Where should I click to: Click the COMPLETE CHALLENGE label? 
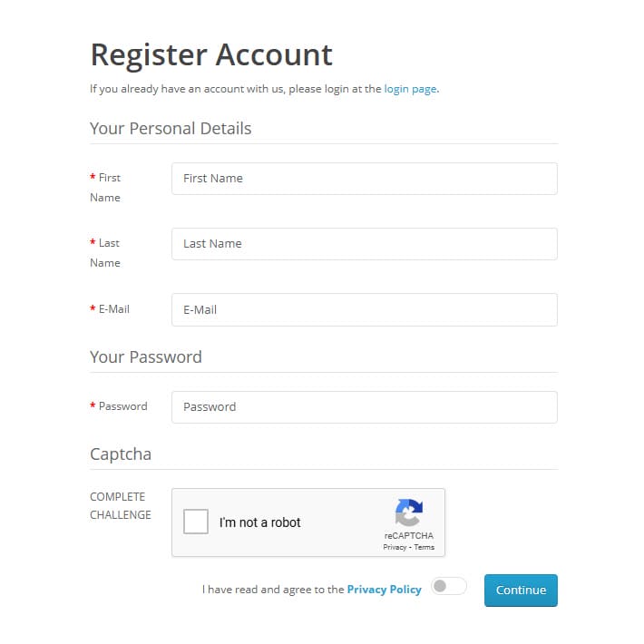pyautogui.click(x=121, y=505)
